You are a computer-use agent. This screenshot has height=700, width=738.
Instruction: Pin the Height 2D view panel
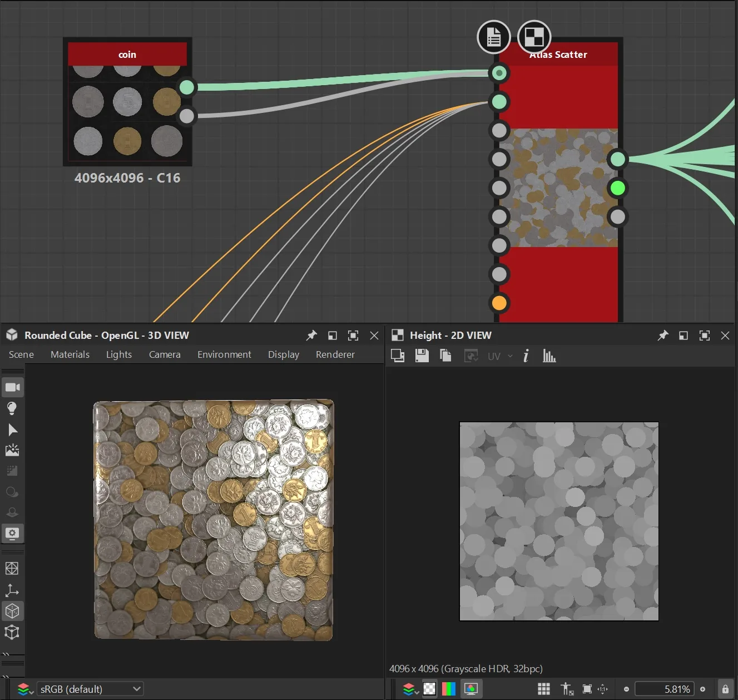coord(662,336)
